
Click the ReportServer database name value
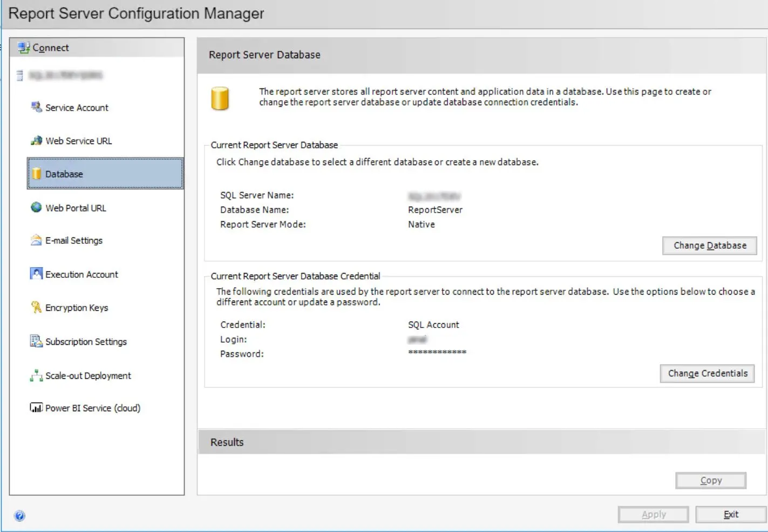(x=435, y=210)
